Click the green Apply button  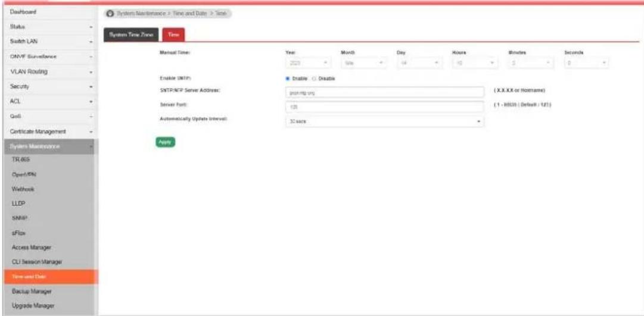tap(165, 142)
